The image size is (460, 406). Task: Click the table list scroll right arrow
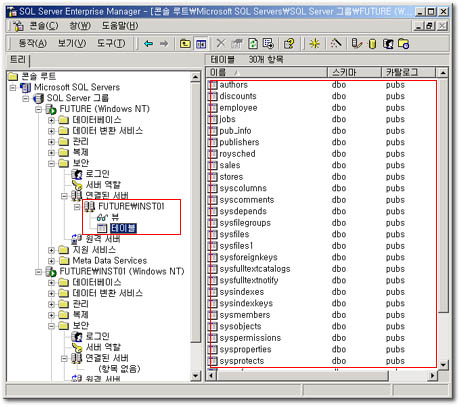432,376
